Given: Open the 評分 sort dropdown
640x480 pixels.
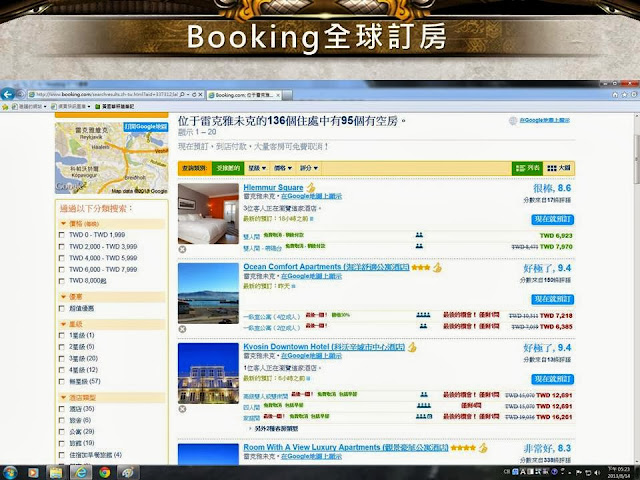Looking at the screenshot, I should click(x=309, y=168).
